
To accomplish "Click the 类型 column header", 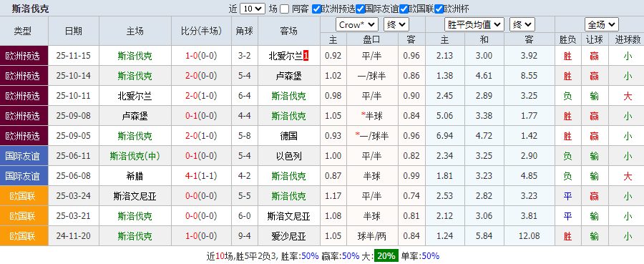I will click(23, 31).
